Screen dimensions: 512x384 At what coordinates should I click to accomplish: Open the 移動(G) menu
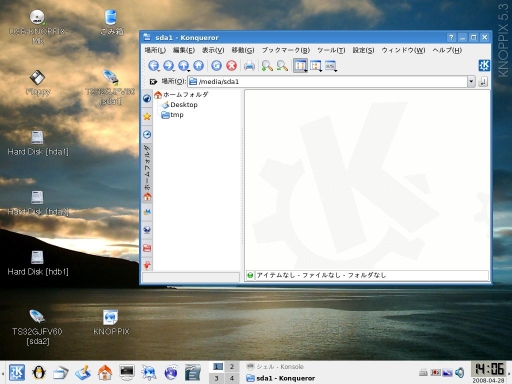click(243, 50)
